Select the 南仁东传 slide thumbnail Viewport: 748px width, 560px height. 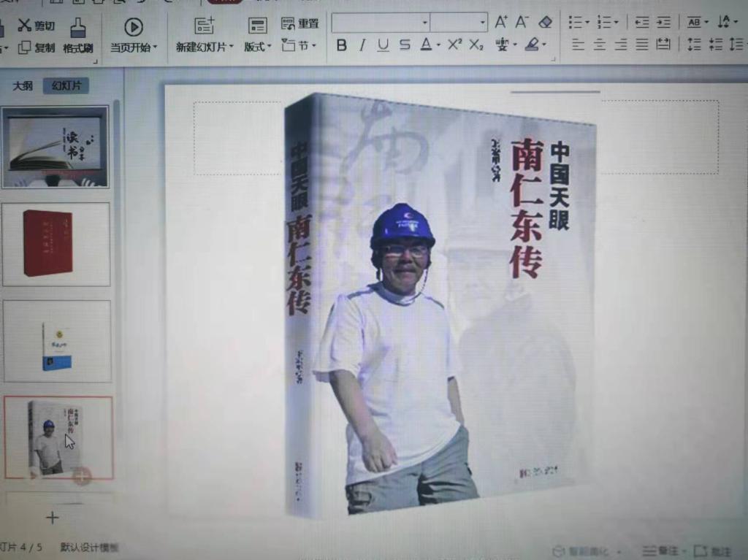pos(58,437)
